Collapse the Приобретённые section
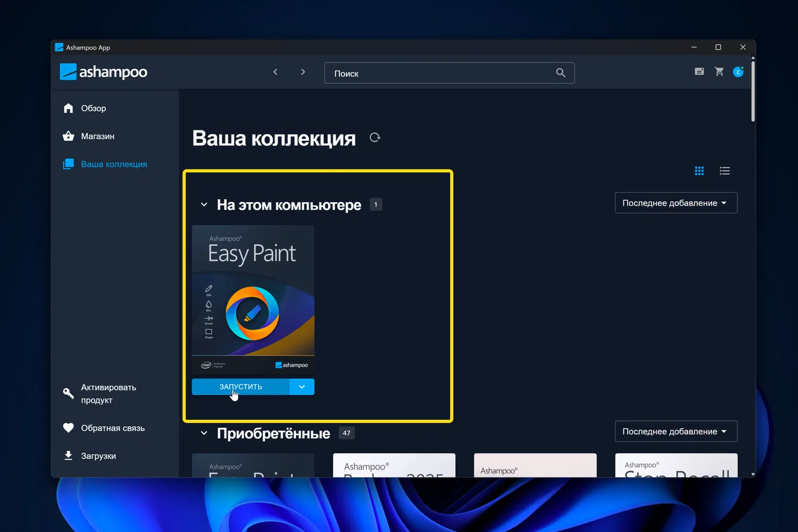 click(204, 433)
